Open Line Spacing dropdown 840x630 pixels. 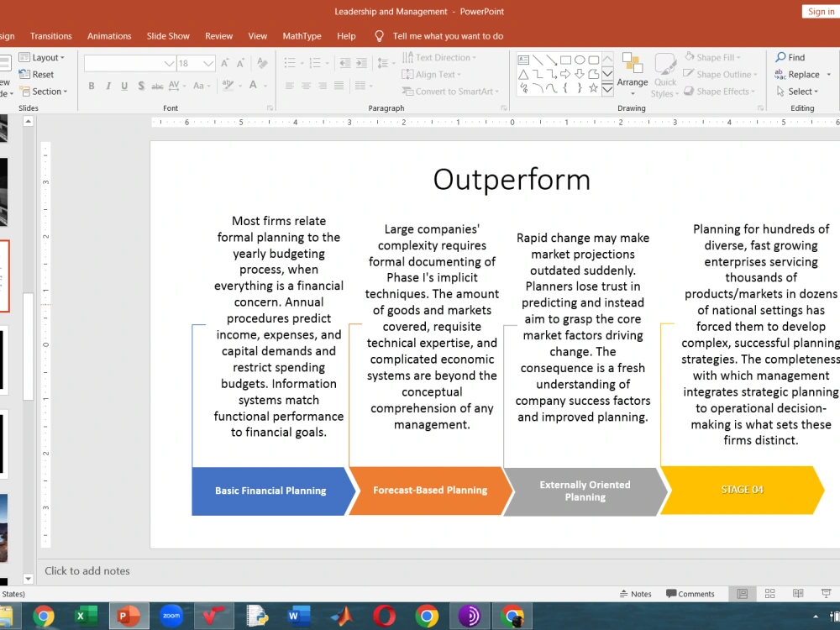(386, 63)
